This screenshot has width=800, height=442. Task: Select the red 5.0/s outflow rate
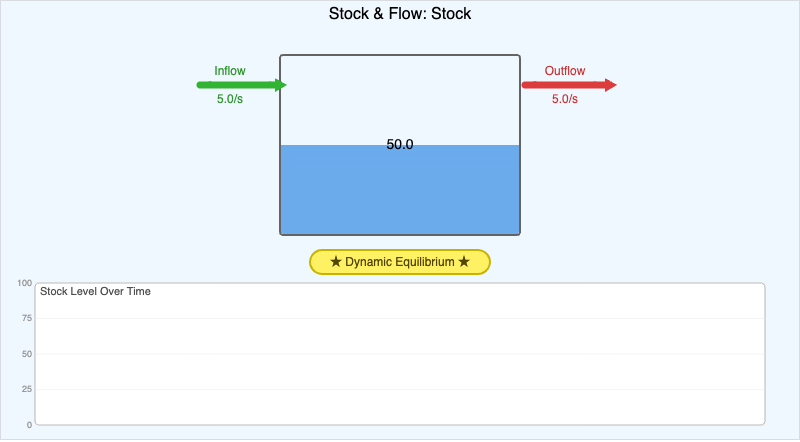565,99
